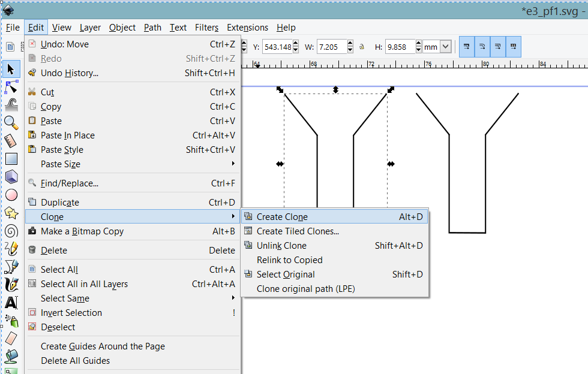
Task: Select the Pencil freehand tool
Action: click(x=11, y=249)
